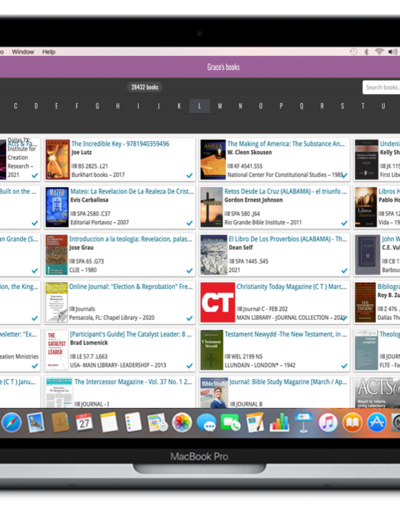Open Safari from the dock
This screenshot has height=516, width=400.
pyautogui.click(x=12, y=422)
